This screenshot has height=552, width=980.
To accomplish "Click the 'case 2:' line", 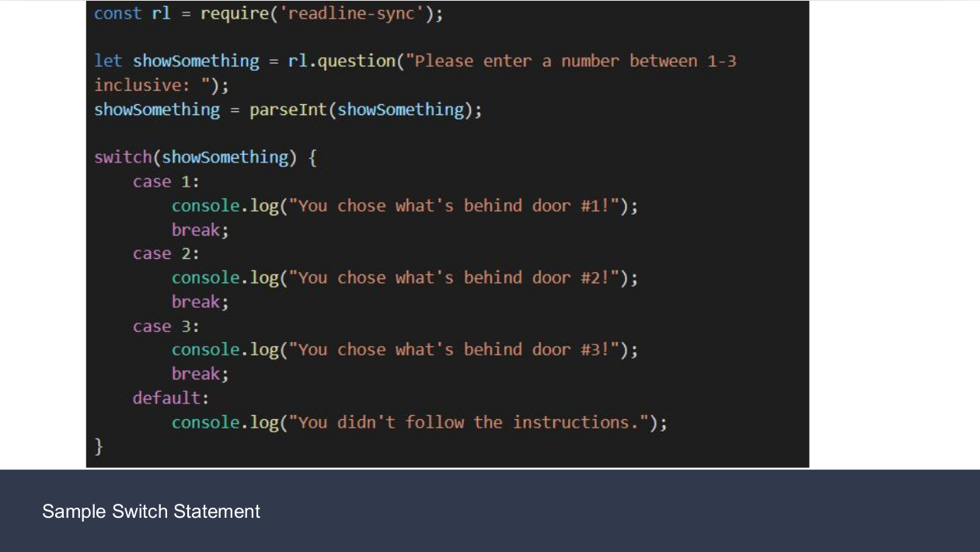I will tap(166, 254).
